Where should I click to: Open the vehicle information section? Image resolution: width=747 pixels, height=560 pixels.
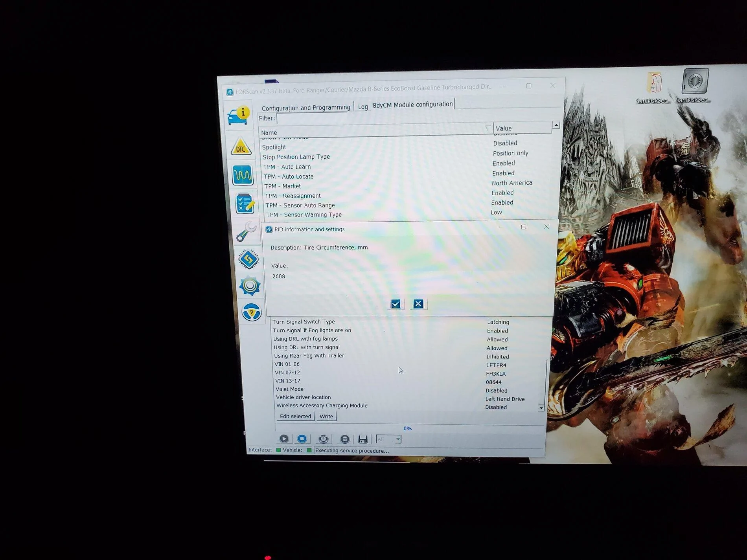pos(239,116)
